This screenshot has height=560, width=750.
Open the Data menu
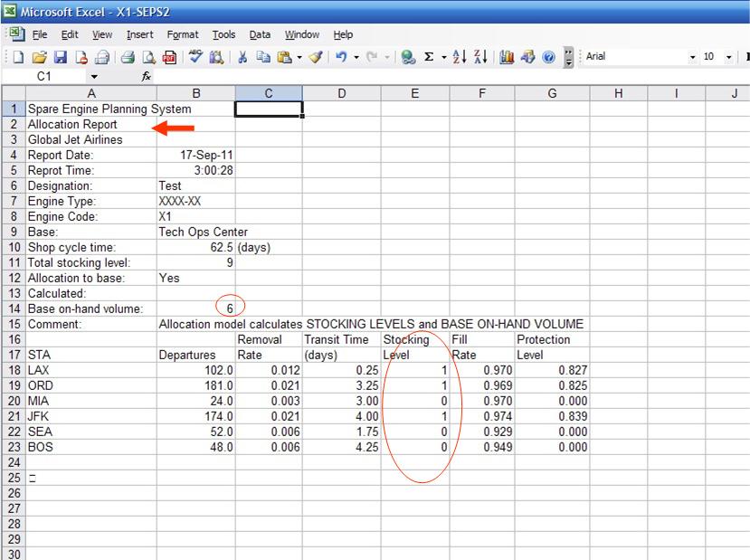260,34
